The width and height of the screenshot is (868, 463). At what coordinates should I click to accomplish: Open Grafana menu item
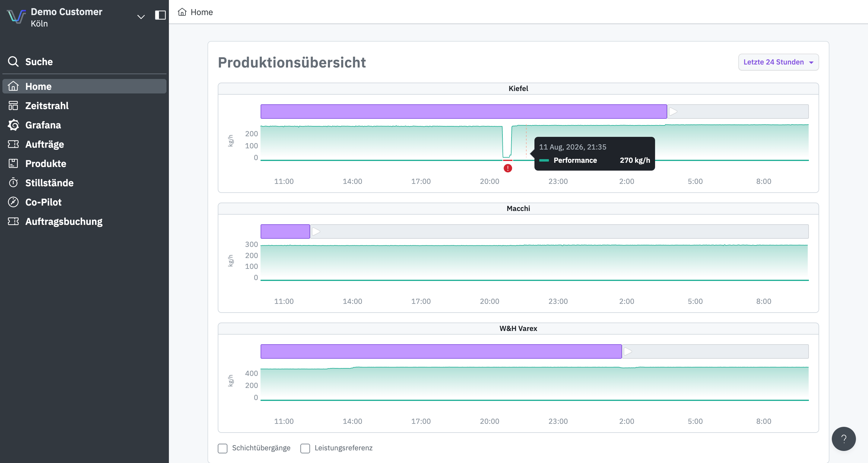pyautogui.click(x=84, y=125)
